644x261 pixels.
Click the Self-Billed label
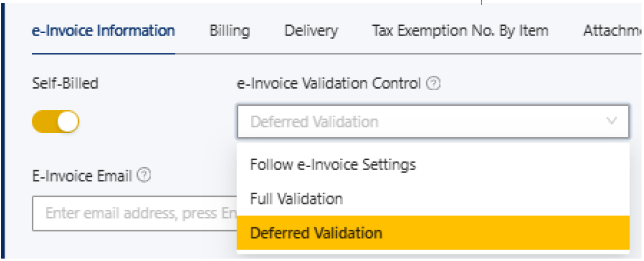(x=65, y=84)
